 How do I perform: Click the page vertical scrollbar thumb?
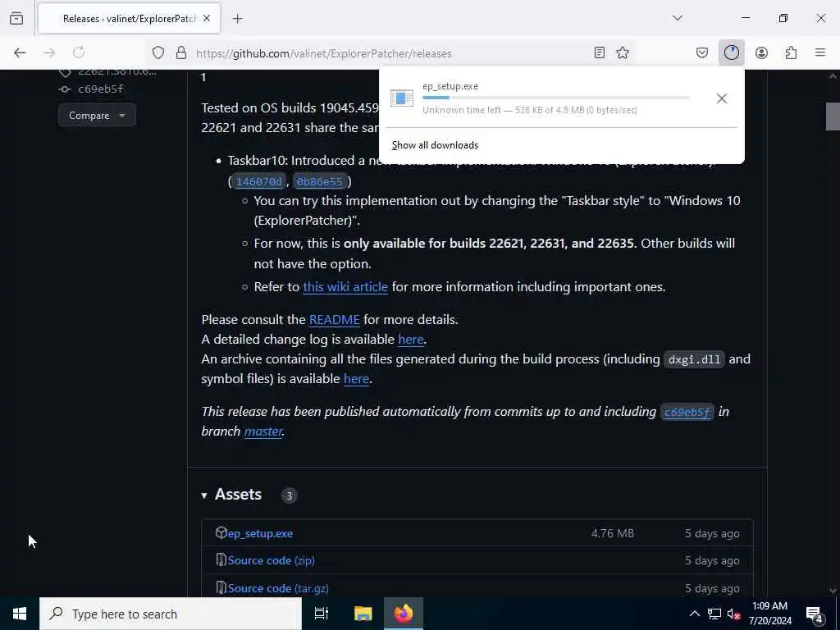pyautogui.click(x=833, y=116)
